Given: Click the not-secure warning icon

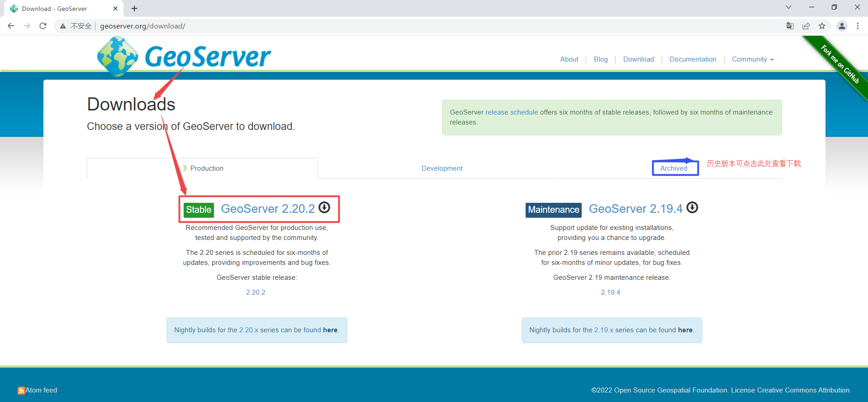Looking at the screenshot, I should (x=63, y=26).
